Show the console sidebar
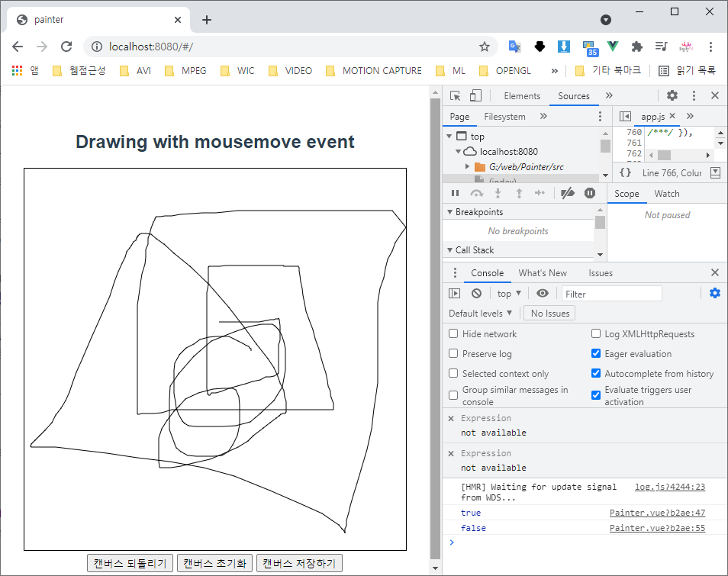Image resolution: width=728 pixels, height=576 pixels. point(455,293)
